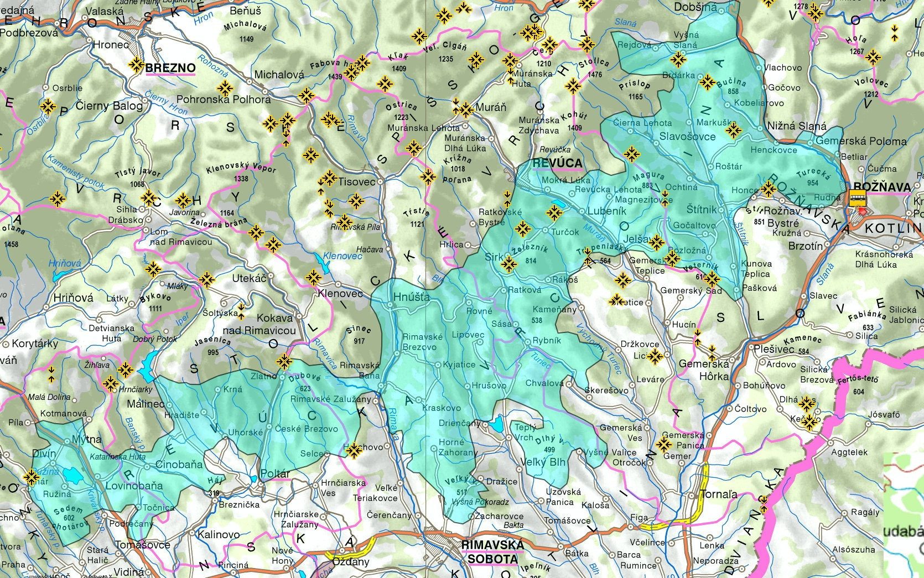Select the yellow marker west of Ružiná
This screenshot has height=578, width=924.
32,477
